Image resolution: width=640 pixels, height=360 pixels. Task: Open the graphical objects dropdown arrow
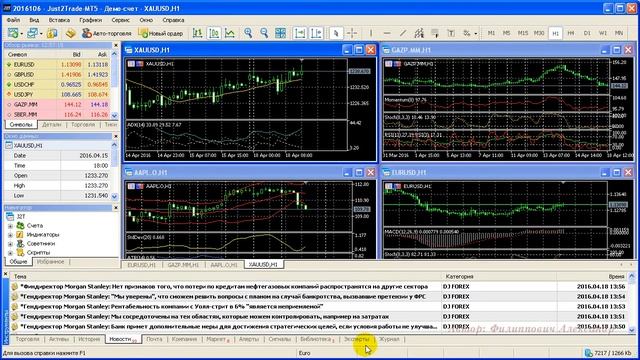pyautogui.click(x=476, y=33)
